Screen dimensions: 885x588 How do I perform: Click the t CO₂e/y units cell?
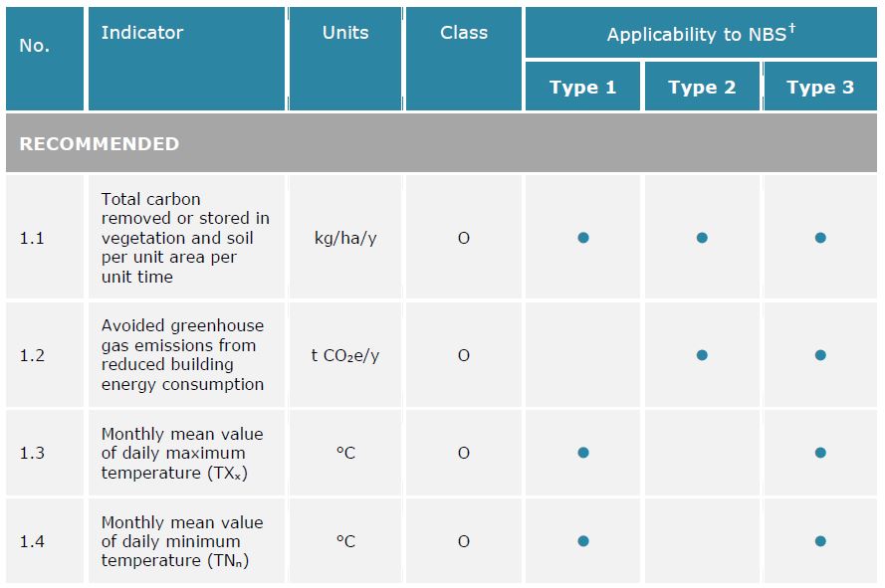click(x=345, y=355)
